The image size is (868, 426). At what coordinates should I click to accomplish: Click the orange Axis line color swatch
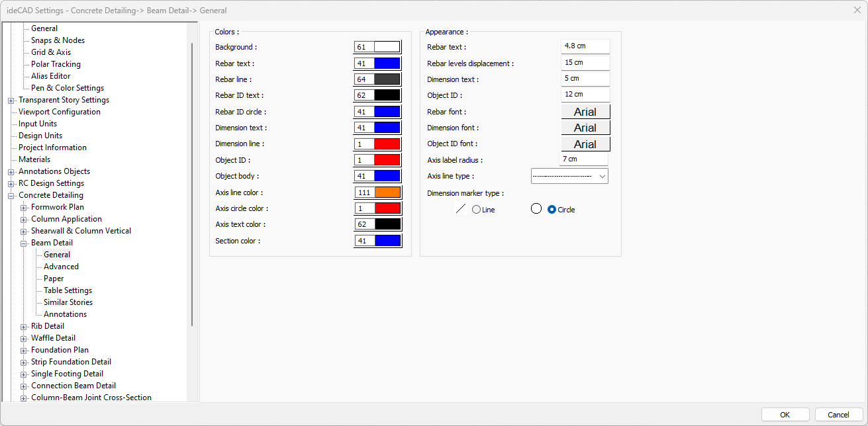pos(387,192)
